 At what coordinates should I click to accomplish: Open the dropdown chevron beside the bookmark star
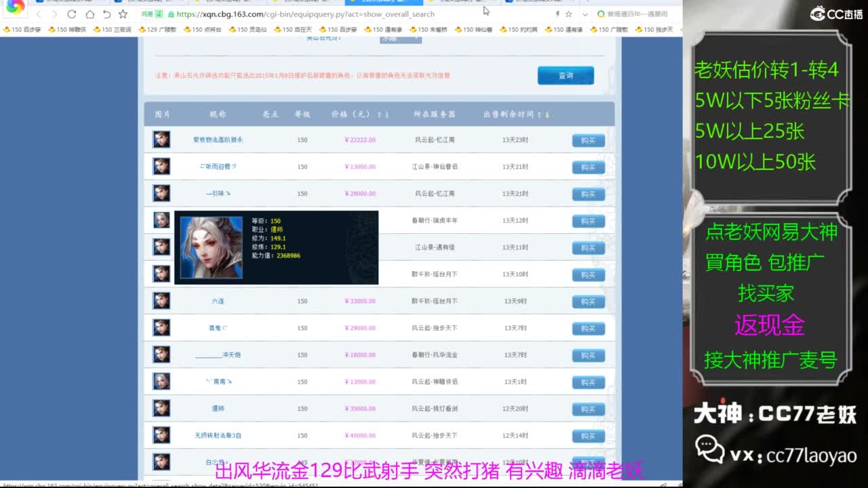click(585, 14)
